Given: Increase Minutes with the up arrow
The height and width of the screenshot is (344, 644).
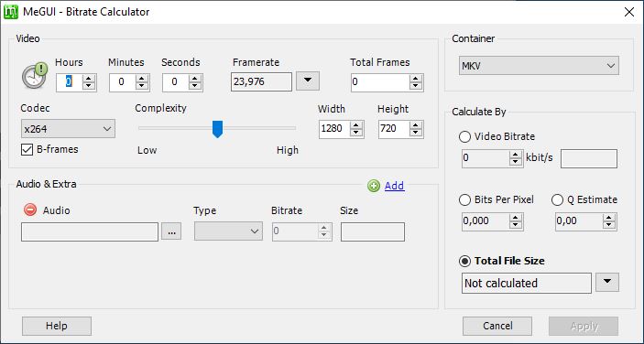Looking at the screenshot, I should [x=142, y=78].
